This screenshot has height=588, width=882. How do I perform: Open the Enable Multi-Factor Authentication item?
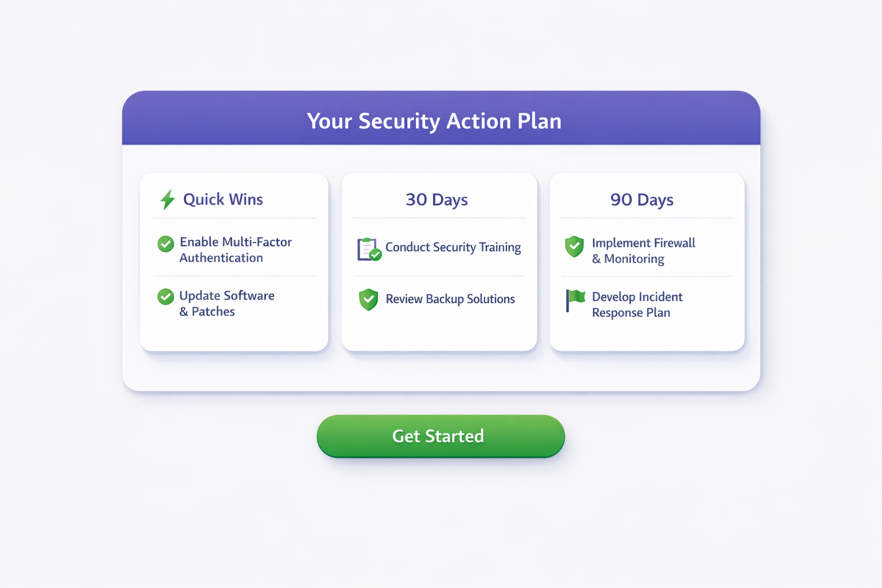coord(235,250)
